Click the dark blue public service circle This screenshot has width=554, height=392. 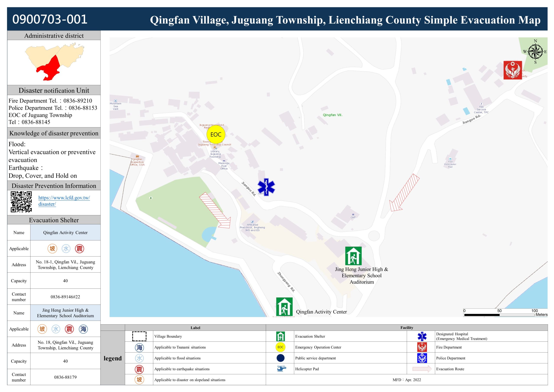click(x=280, y=358)
